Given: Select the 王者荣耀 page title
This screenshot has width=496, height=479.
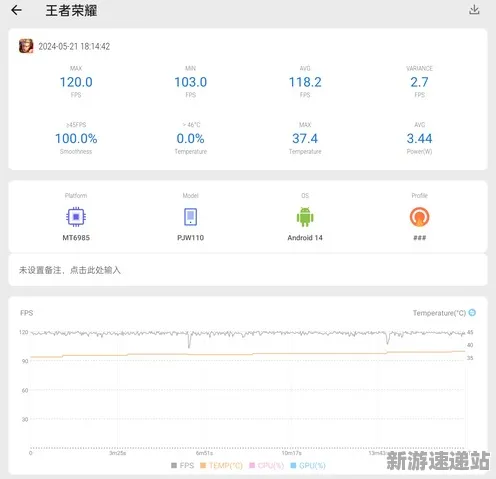Looking at the screenshot, I should pyautogui.click(x=71, y=10).
